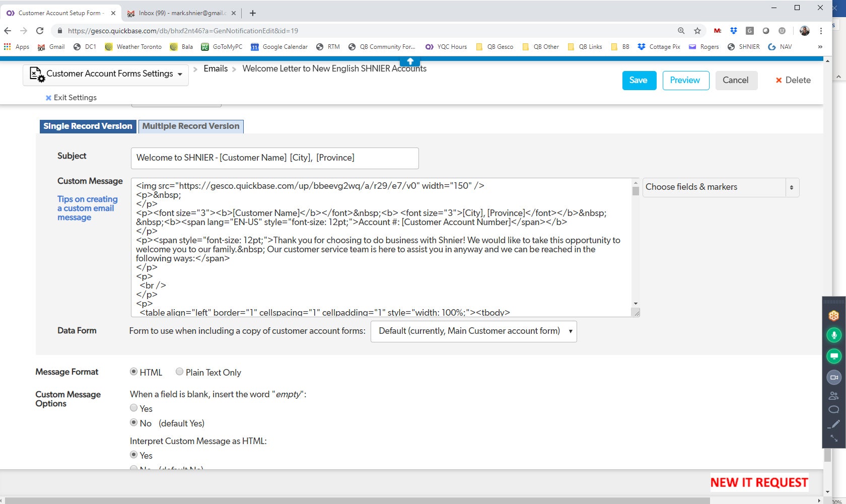Click Exit Settings link
The width and height of the screenshot is (846, 504).
(x=71, y=98)
